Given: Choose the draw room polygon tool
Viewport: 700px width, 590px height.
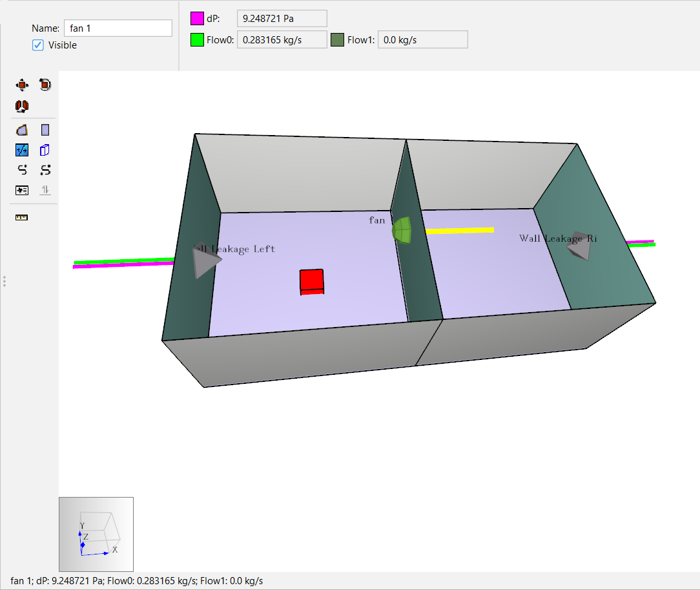Looking at the screenshot, I should coord(22,130).
